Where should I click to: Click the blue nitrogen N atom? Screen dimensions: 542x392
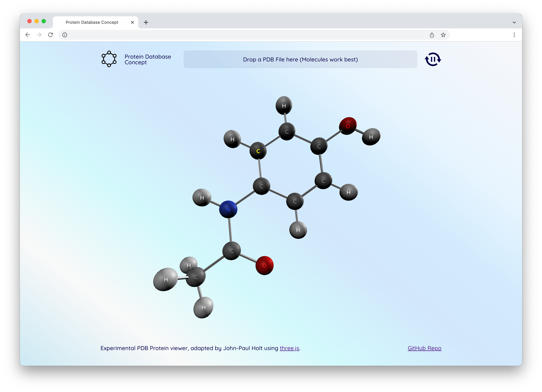coord(228,209)
